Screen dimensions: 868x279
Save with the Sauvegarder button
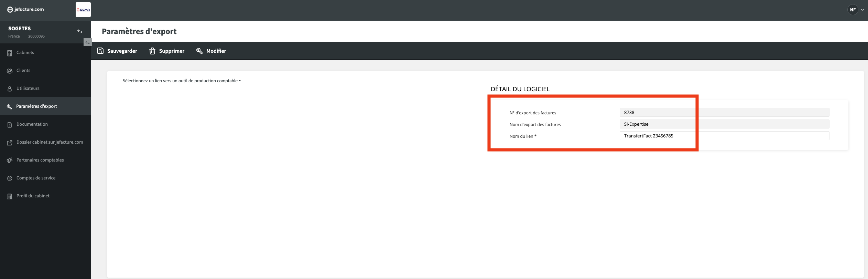(117, 51)
